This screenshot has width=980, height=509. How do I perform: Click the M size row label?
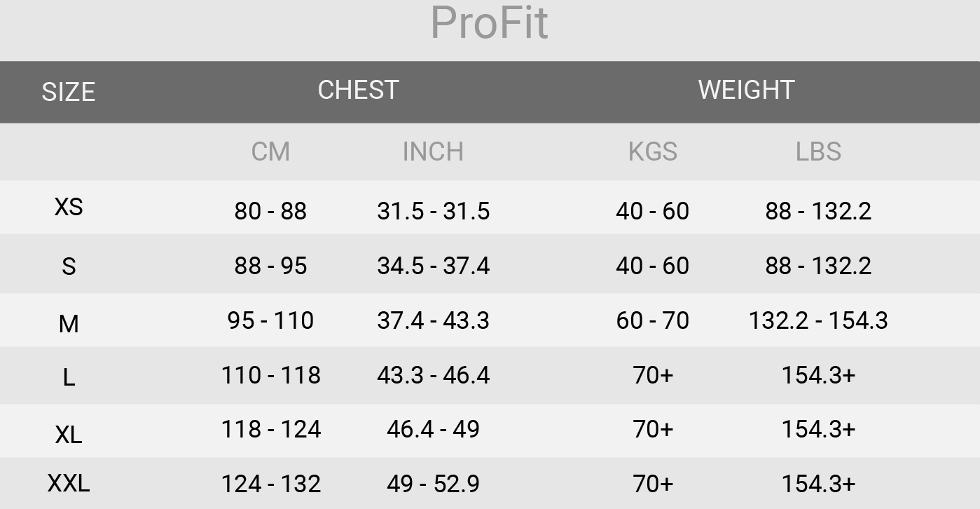coord(69,324)
